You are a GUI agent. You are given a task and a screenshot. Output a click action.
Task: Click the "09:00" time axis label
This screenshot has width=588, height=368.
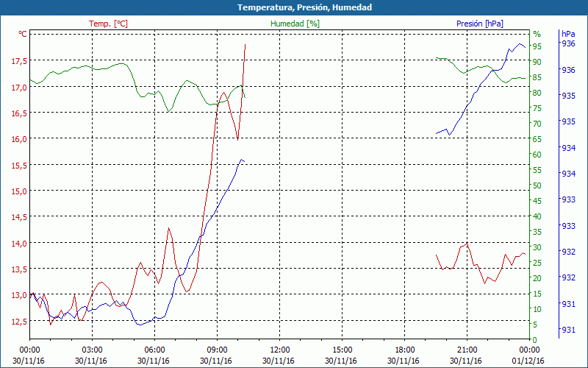click(x=217, y=350)
